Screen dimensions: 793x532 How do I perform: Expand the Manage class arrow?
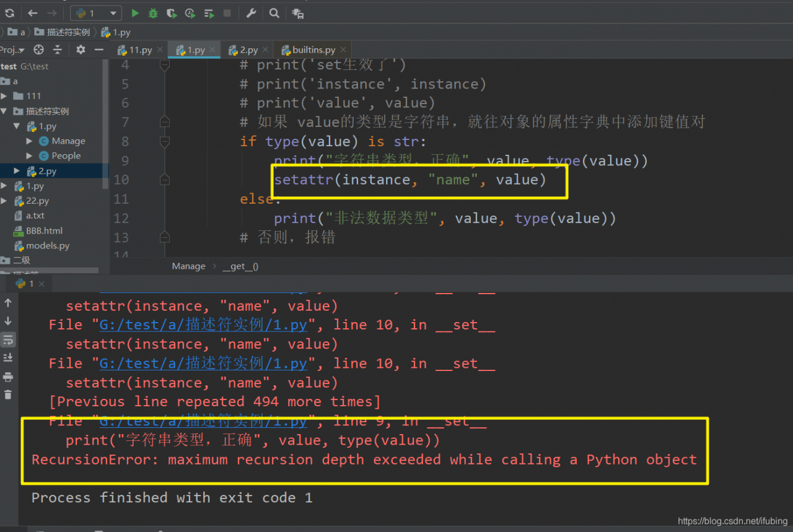(30, 141)
